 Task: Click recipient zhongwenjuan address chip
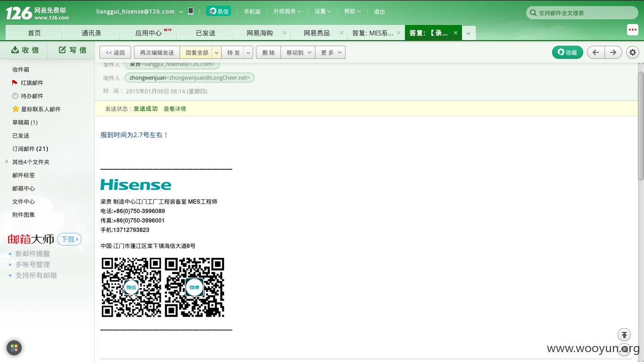coord(190,78)
